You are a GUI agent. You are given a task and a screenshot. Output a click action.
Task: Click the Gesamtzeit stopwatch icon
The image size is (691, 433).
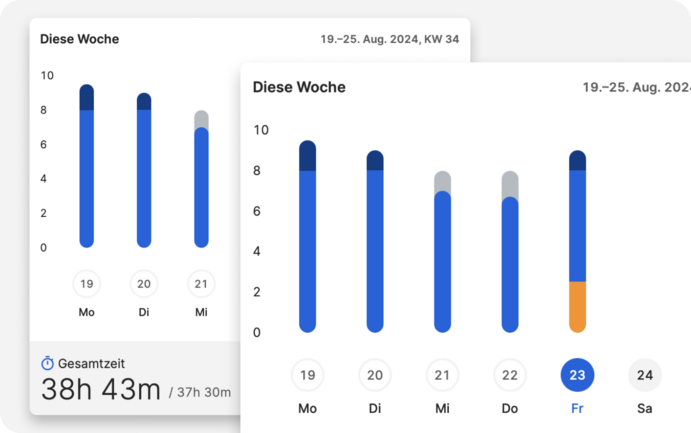(x=47, y=364)
